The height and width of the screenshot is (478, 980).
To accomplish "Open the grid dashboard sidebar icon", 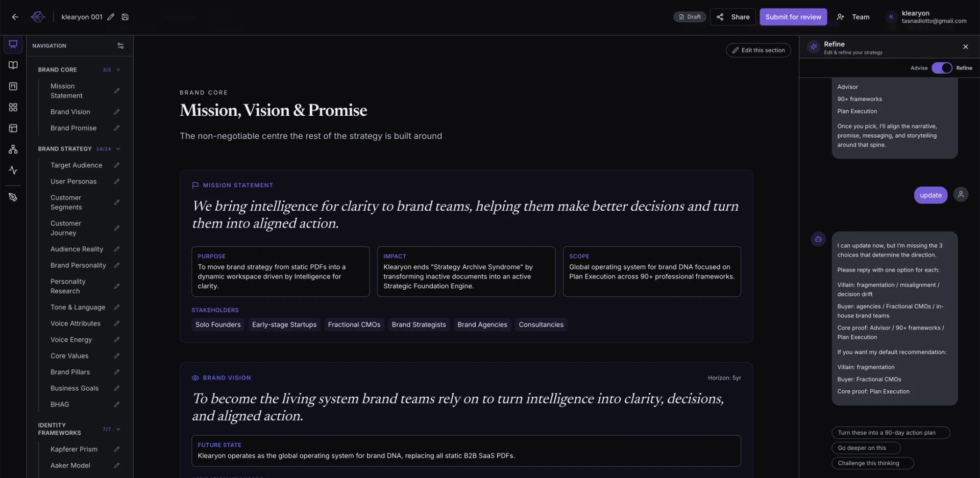I will coord(13,107).
